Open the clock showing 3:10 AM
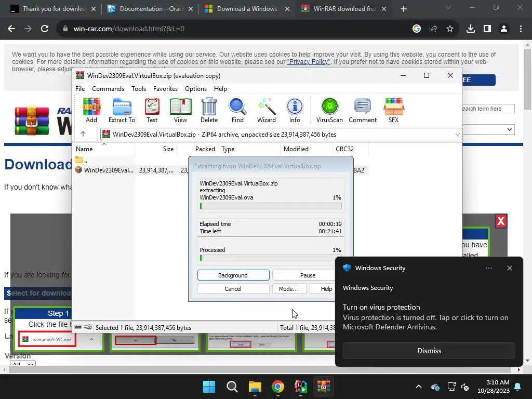The width and height of the screenshot is (532, 399). (494, 387)
